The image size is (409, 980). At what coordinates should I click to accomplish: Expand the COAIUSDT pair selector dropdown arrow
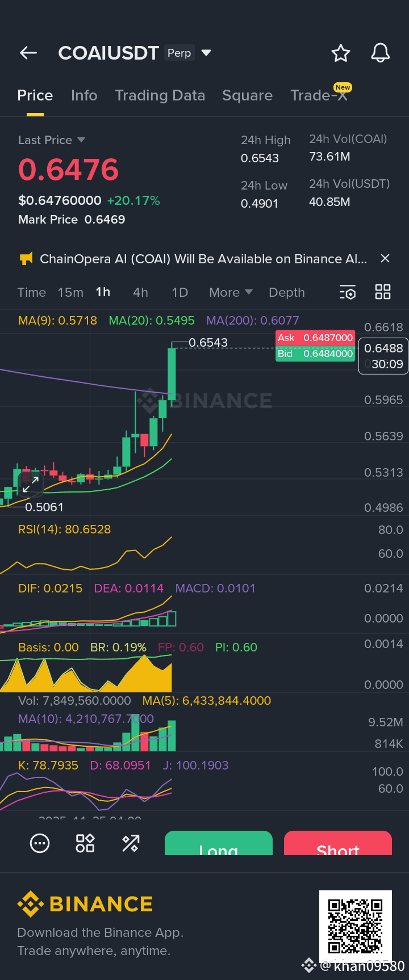pyautogui.click(x=206, y=53)
